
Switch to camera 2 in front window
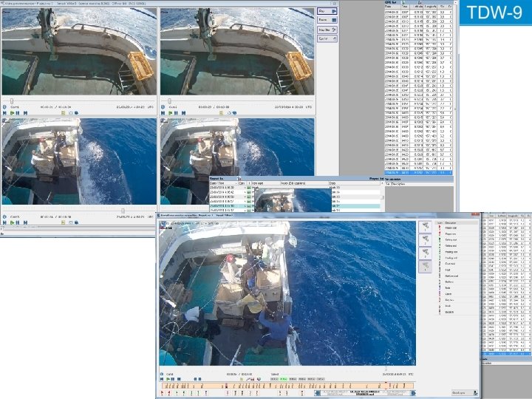[425, 240]
